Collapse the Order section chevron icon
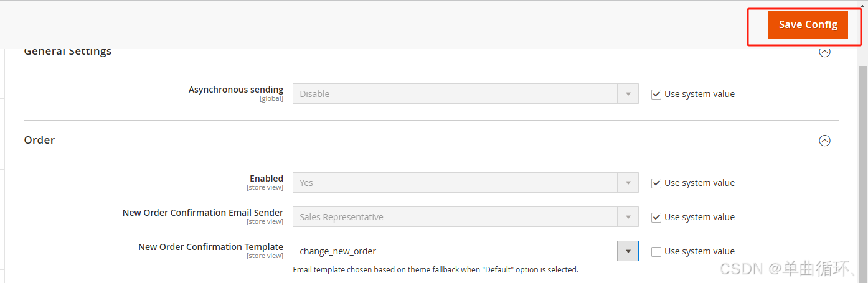This screenshot has height=283, width=868. 824,141
